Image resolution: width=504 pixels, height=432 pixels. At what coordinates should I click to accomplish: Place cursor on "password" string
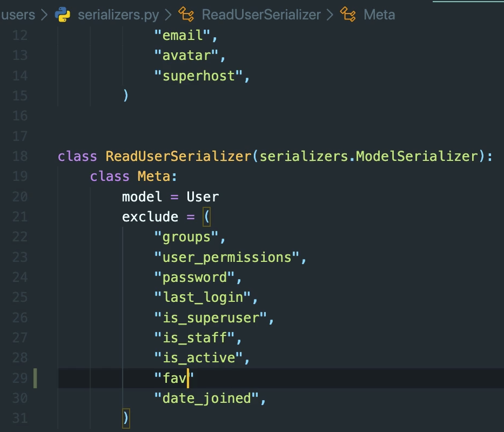coord(194,278)
